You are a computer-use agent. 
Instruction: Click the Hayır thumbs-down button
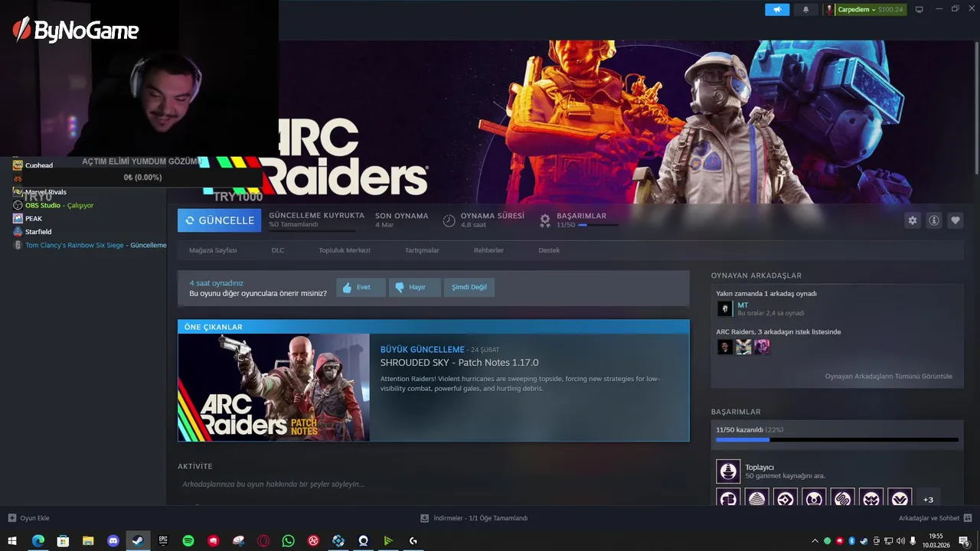click(414, 288)
